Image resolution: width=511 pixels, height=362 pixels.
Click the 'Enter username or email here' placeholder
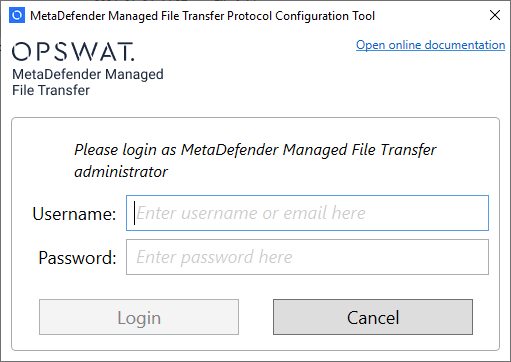point(251,213)
